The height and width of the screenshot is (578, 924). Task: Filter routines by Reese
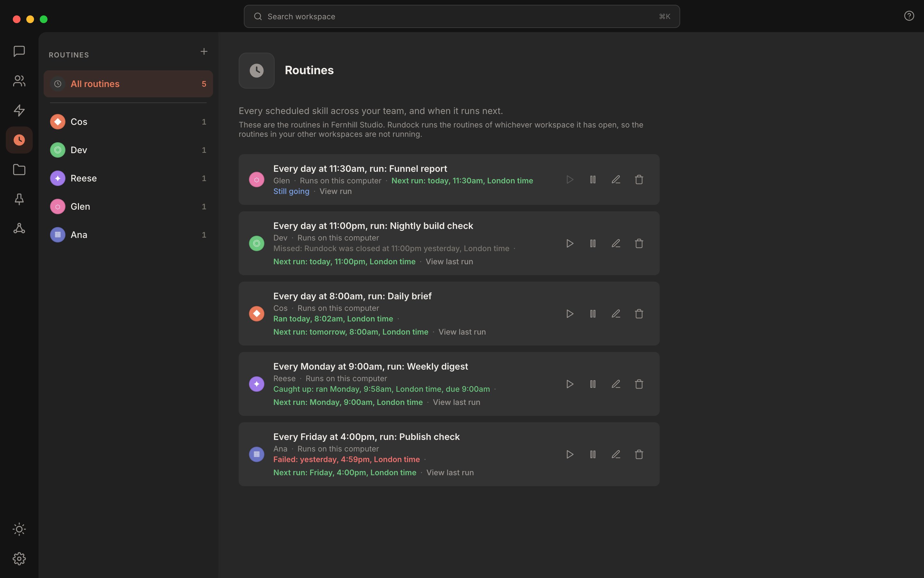pos(128,178)
